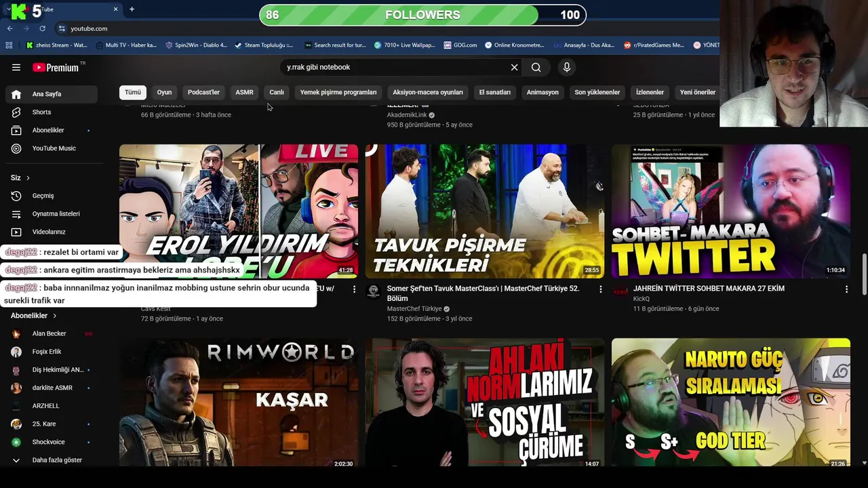The width and height of the screenshot is (868, 488).
Task: Click the MasterChef Türkiye channel avatar
Action: (x=373, y=291)
